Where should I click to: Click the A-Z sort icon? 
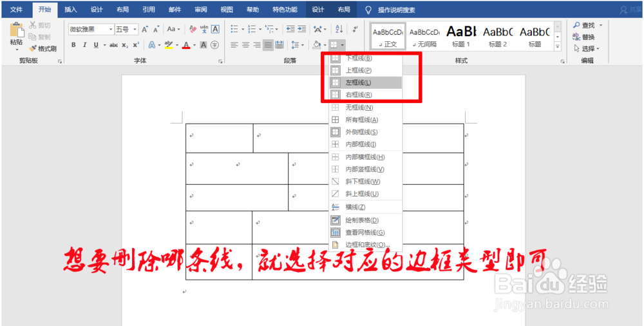[x=339, y=29]
